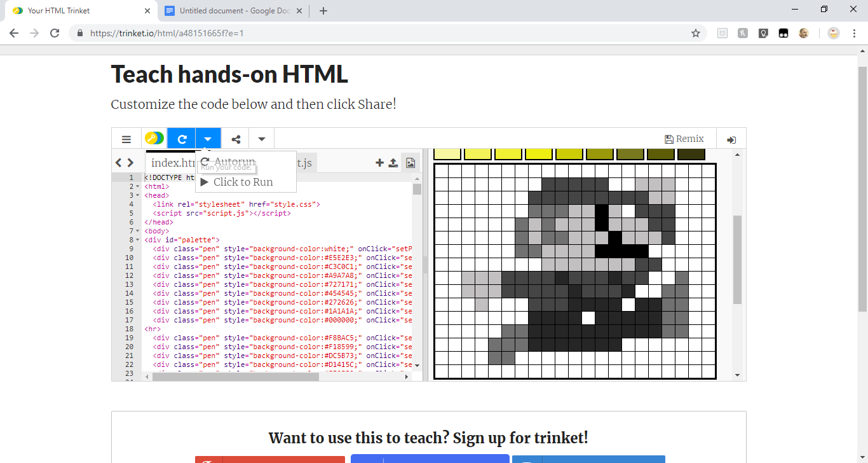Click code line with background-color:#F8BAC5
Viewport: 868px width, 463px height.
pyautogui.click(x=282, y=338)
